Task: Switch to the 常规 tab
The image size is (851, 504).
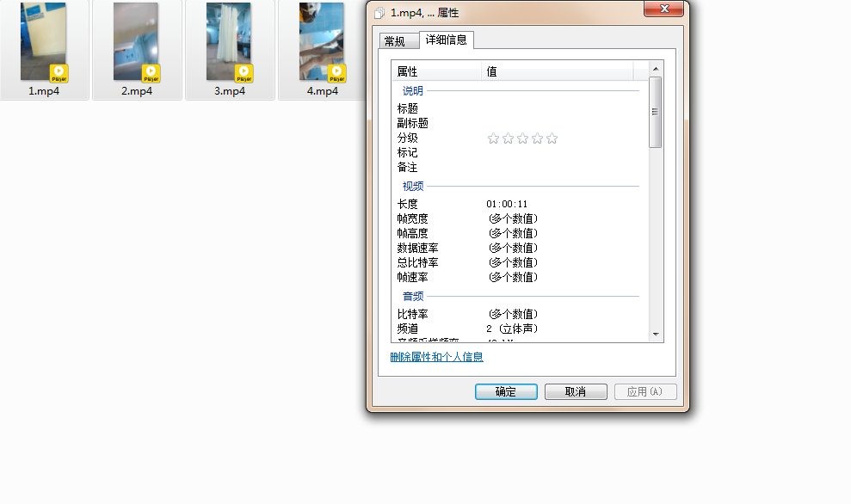Action: [x=398, y=41]
